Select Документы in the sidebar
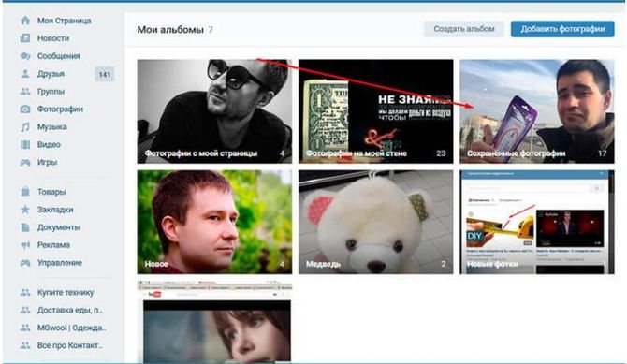The height and width of the screenshot is (364, 627). click(59, 227)
